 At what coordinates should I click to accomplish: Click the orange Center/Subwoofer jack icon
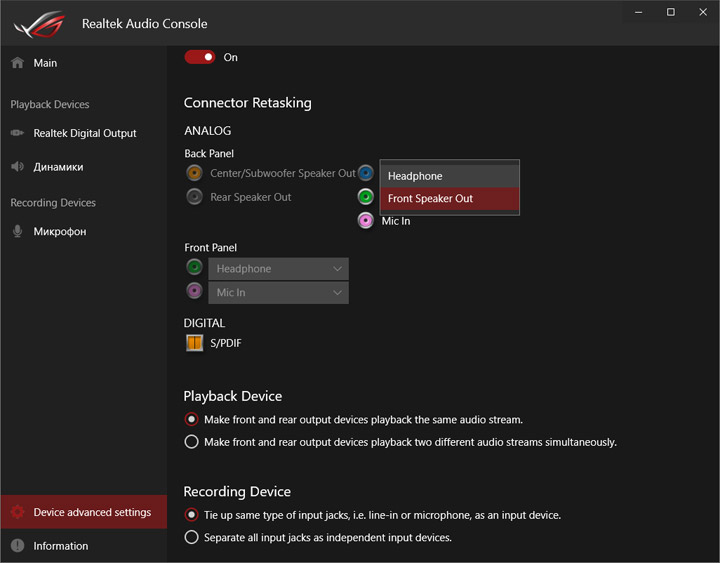point(194,173)
